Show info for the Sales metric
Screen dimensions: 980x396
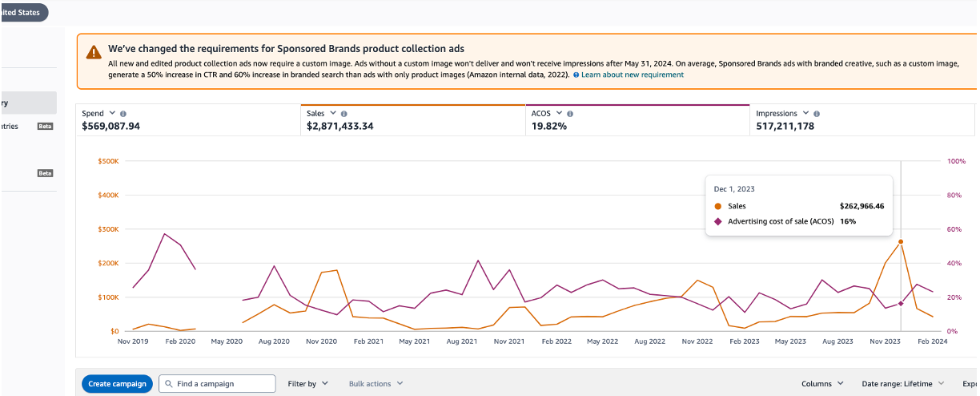pos(343,114)
